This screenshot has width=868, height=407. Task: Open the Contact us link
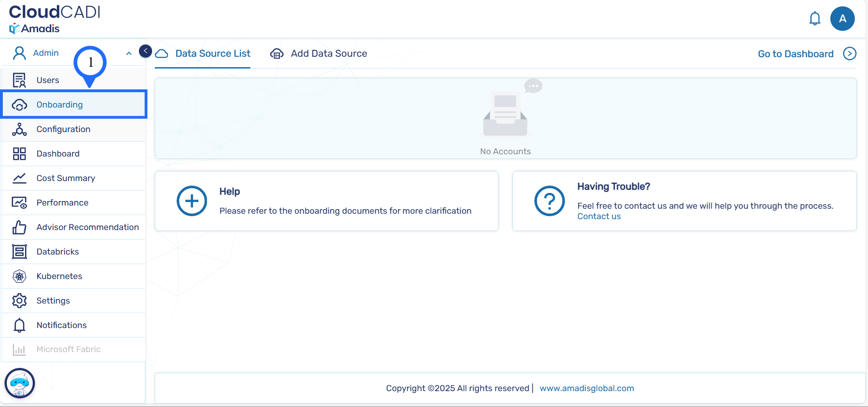pyautogui.click(x=599, y=216)
